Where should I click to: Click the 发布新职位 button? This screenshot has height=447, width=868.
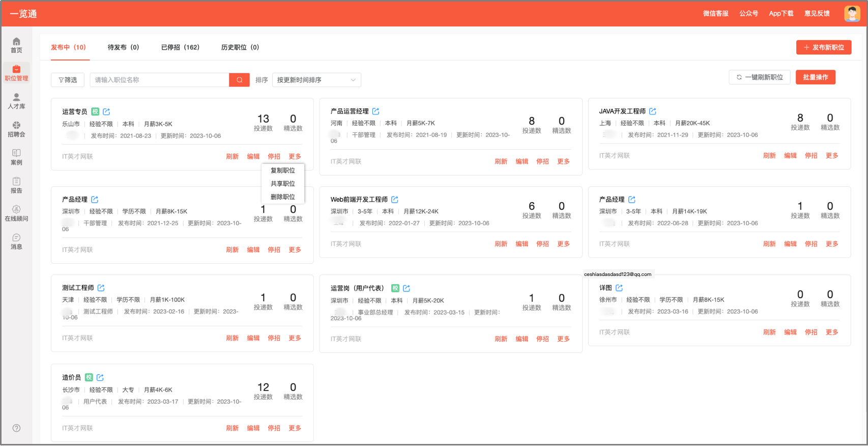[x=824, y=47]
